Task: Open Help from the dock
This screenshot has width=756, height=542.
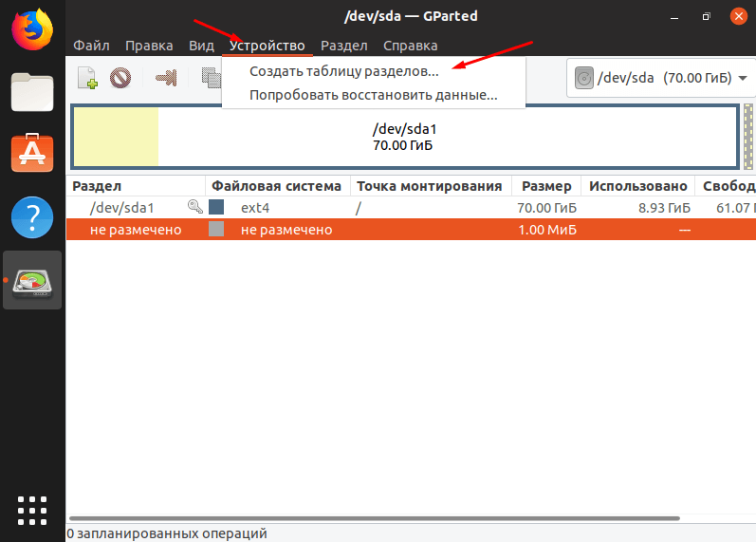Action: click(x=32, y=217)
